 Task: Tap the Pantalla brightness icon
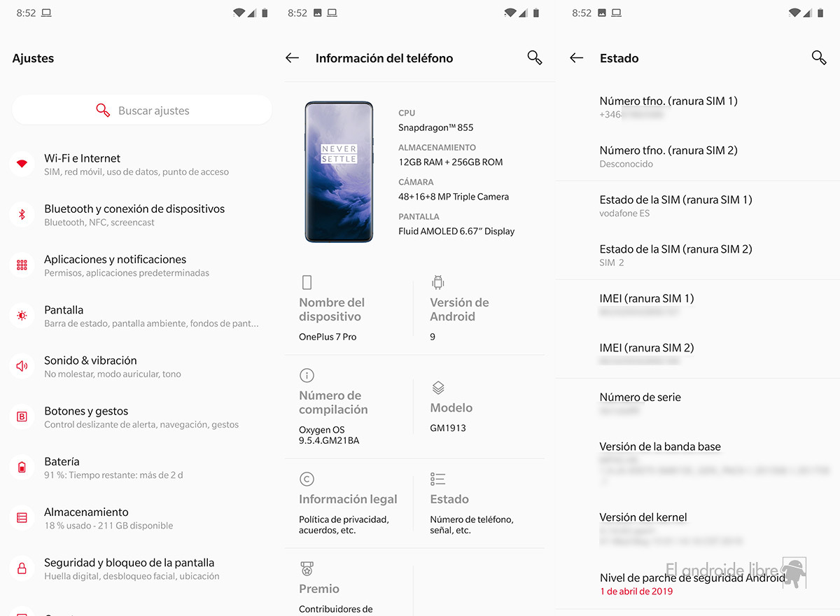22,316
